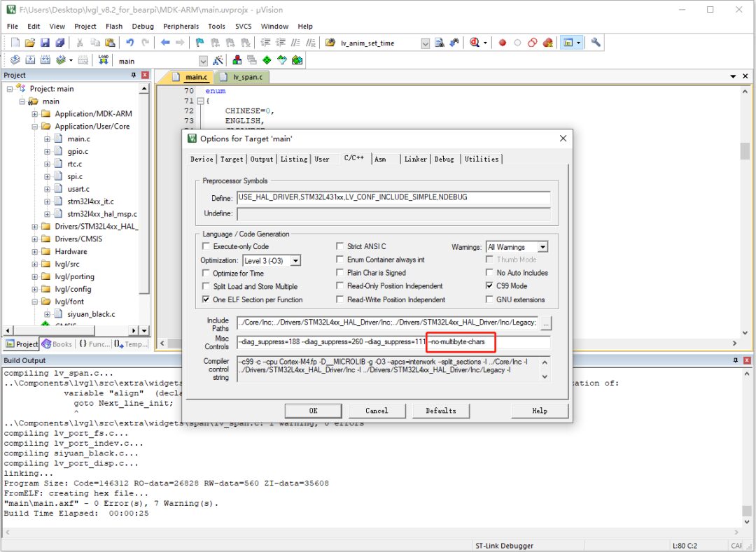Switch to the Target tab

pos(232,159)
